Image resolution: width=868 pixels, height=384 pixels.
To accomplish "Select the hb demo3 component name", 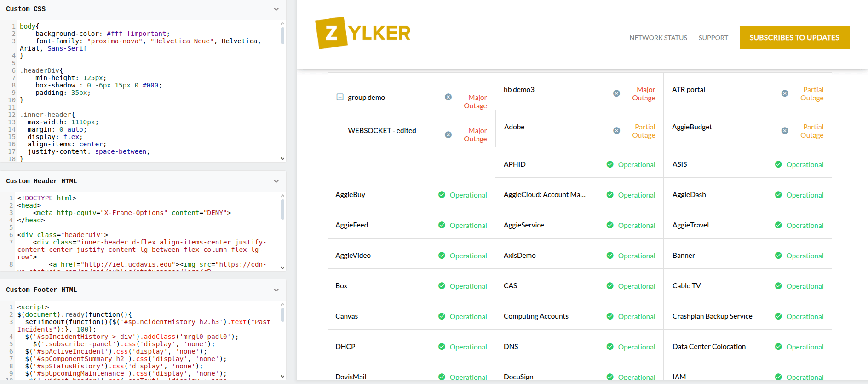I will [519, 90].
